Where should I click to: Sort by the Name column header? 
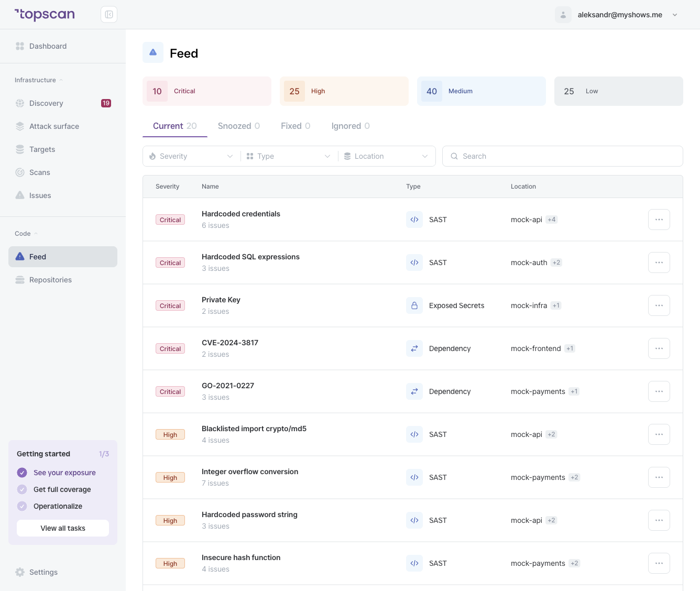point(210,187)
